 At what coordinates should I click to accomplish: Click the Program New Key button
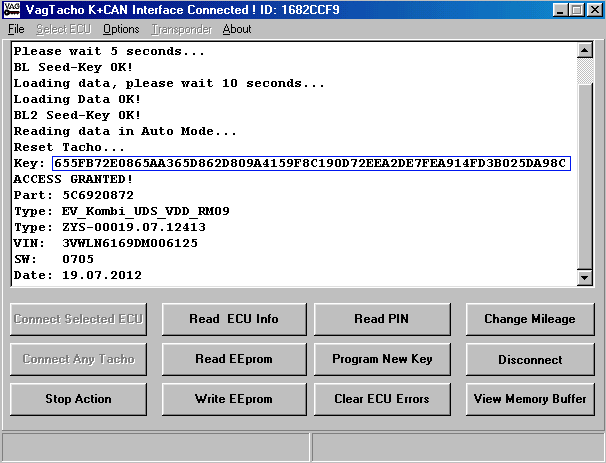(382, 359)
